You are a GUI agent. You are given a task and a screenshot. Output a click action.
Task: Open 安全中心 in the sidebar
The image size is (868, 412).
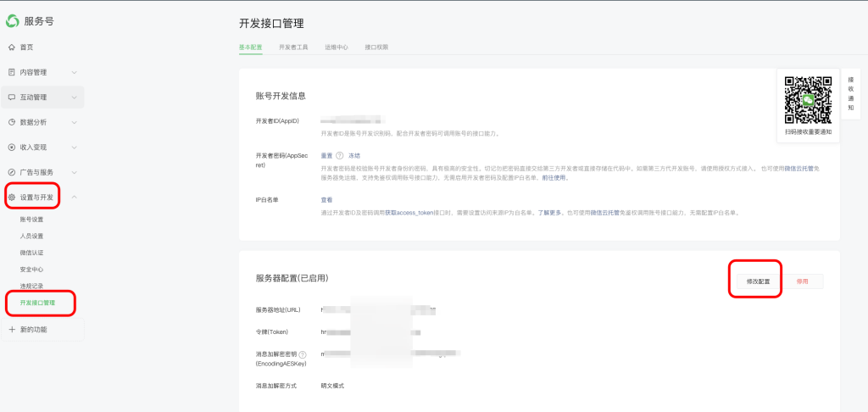pyautogui.click(x=32, y=270)
